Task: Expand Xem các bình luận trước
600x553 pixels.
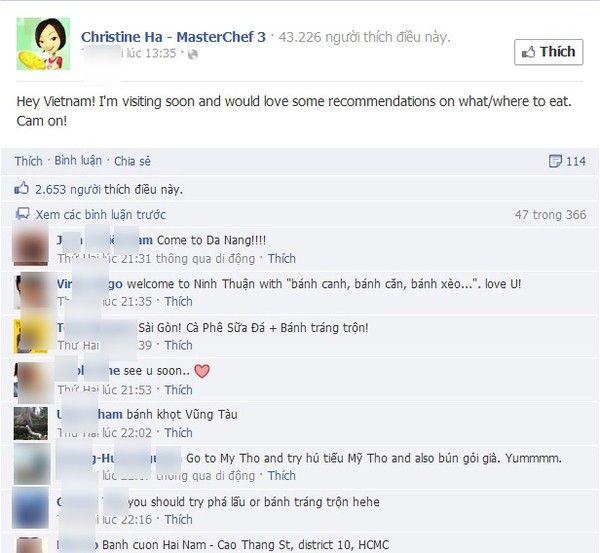Action: (101, 214)
